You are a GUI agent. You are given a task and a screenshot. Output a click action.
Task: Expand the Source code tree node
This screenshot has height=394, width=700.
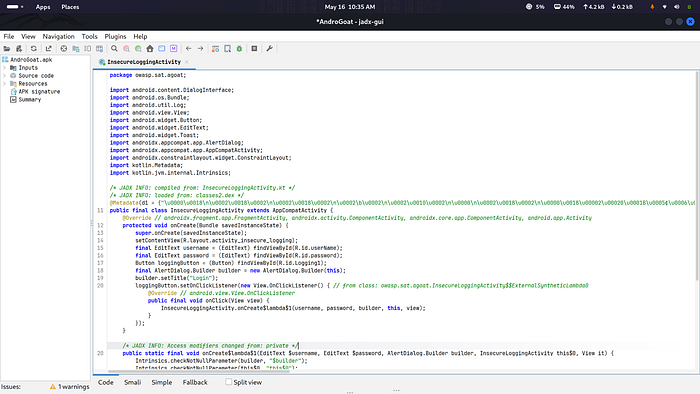4,76
